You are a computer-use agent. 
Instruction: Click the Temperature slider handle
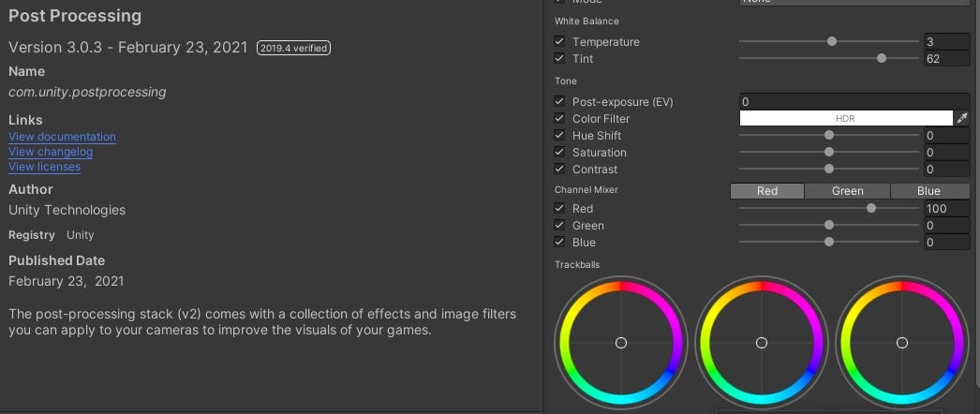coord(832,41)
